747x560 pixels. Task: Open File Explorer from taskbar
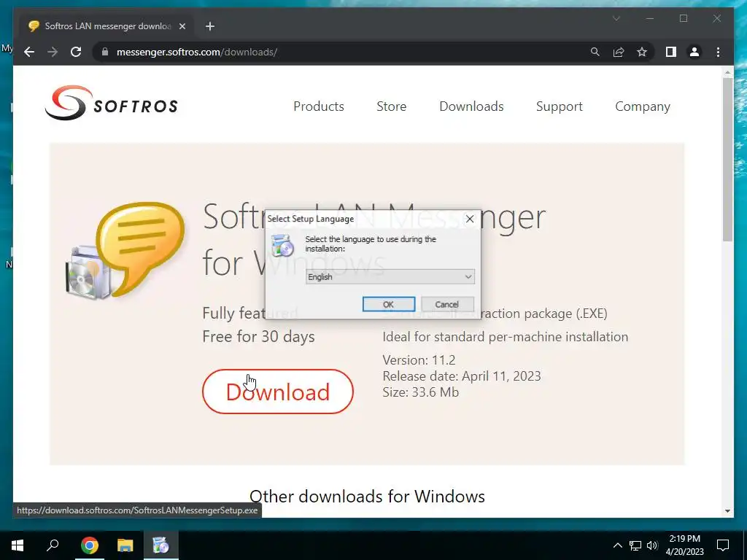click(125, 545)
